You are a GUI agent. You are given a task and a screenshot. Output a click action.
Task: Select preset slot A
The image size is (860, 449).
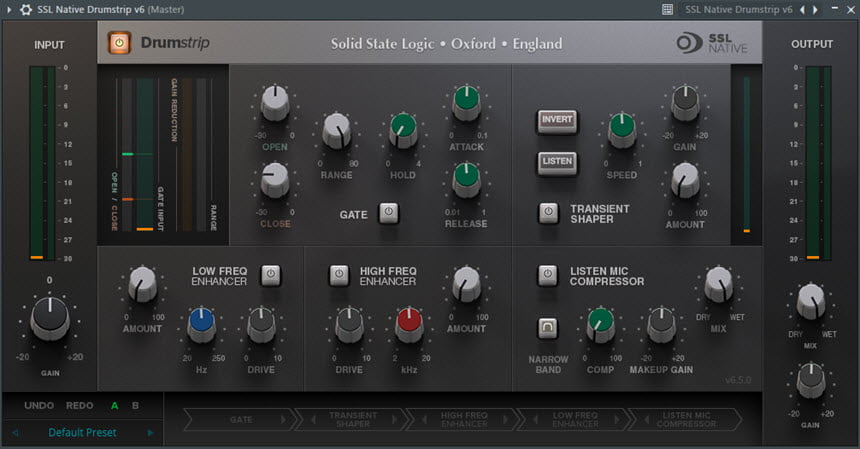(x=115, y=406)
